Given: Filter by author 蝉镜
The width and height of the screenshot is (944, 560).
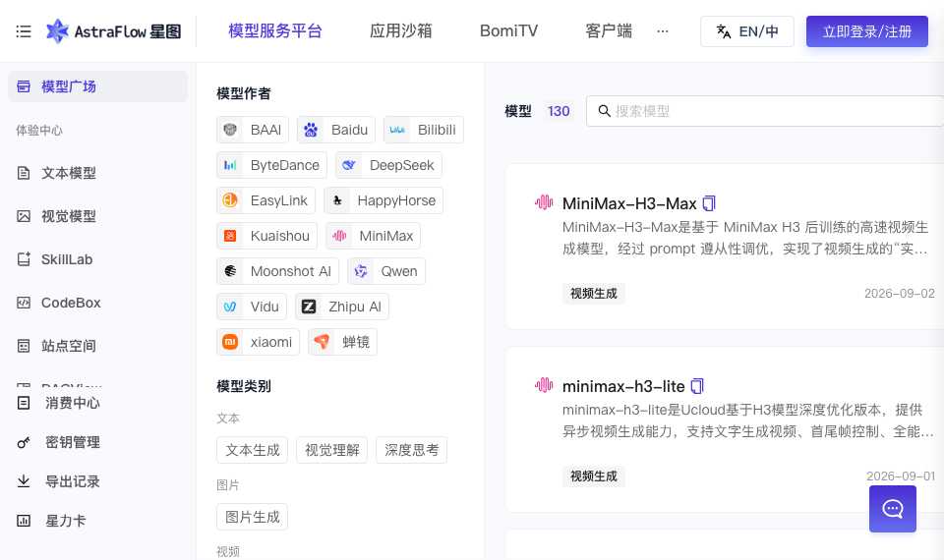Looking at the screenshot, I should point(342,343).
